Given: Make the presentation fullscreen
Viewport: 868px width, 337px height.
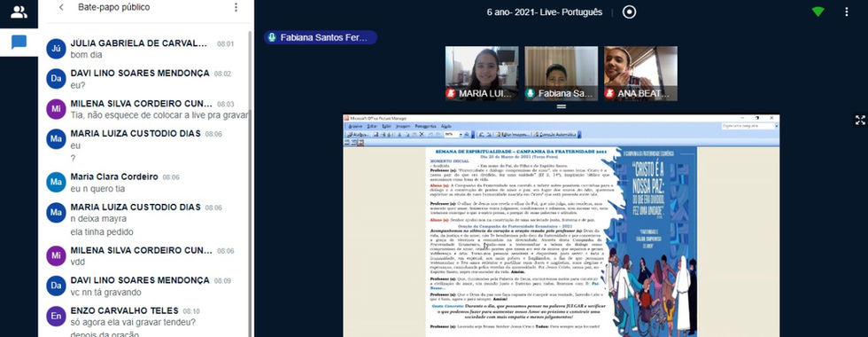Looking at the screenshot, I should (x=860, y=120).
